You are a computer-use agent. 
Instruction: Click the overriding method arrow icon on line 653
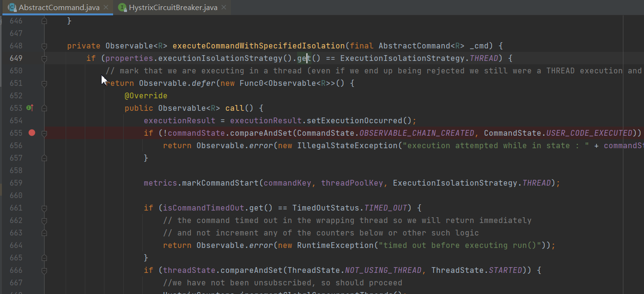click(30, 108)
